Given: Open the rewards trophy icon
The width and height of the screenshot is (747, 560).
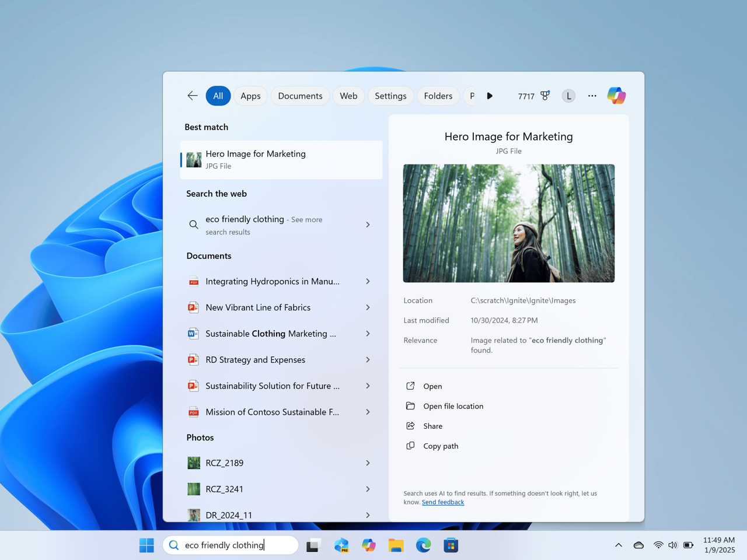Looking at the screenshot, I should point(545,96).
